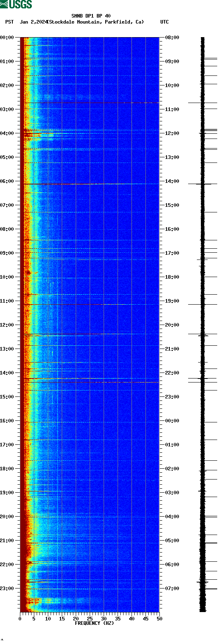Click the UTC '04:00' time label

172,517
